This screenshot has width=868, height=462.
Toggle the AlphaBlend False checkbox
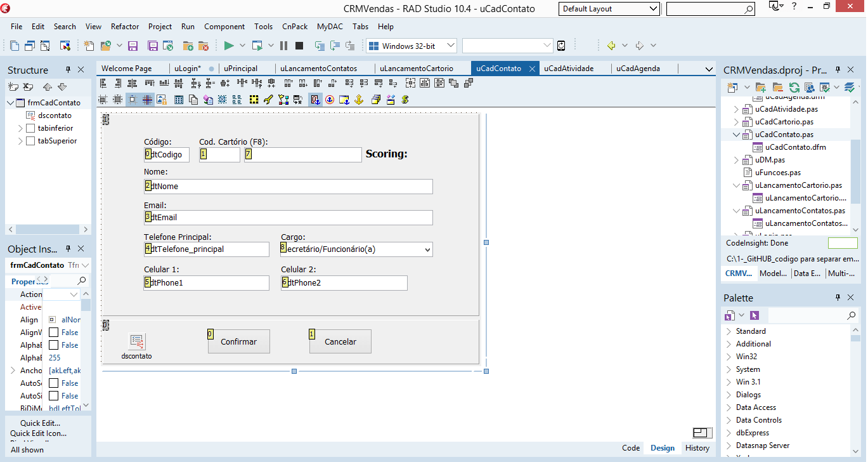(54, 345)
